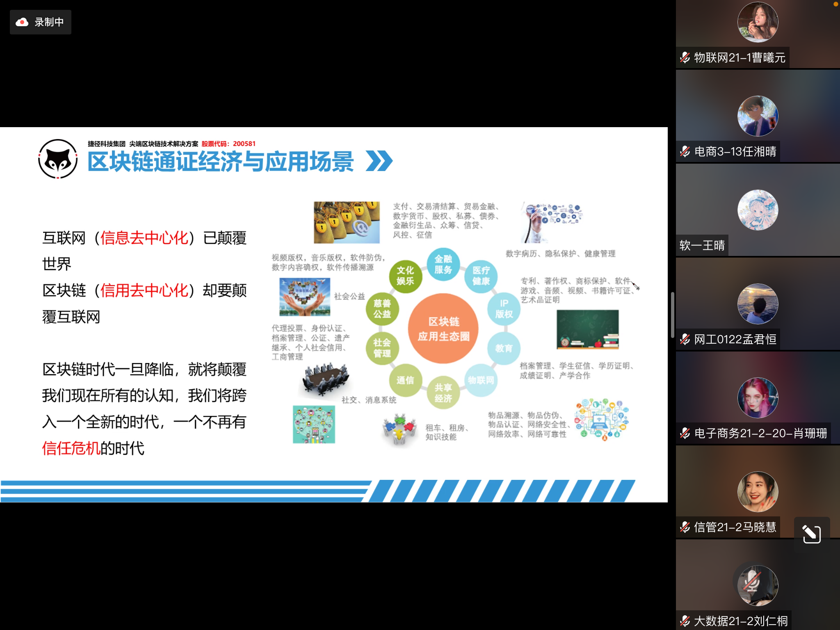Click 孟君恒's avatar thumbnail
Viewport: 840px width, 630px height.
click(758, 304)
